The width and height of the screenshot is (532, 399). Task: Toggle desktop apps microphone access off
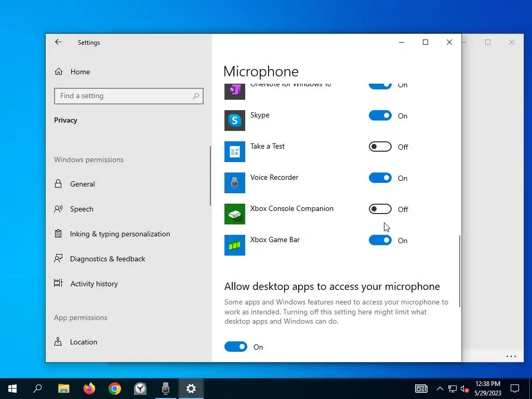[x=236, y=347]
